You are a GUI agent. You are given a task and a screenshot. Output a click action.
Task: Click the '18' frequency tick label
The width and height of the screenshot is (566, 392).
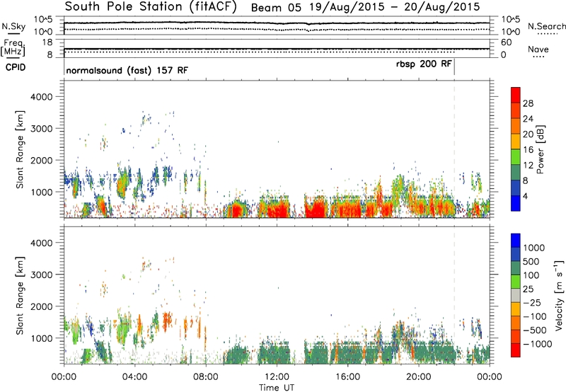[x=47, y=42]
